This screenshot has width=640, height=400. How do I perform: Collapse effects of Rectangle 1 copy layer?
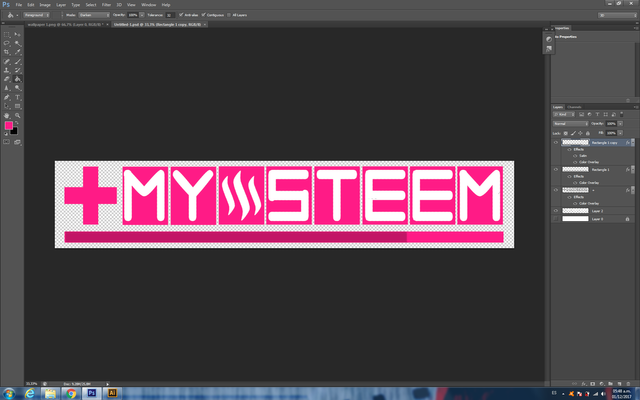coord(633,142)
